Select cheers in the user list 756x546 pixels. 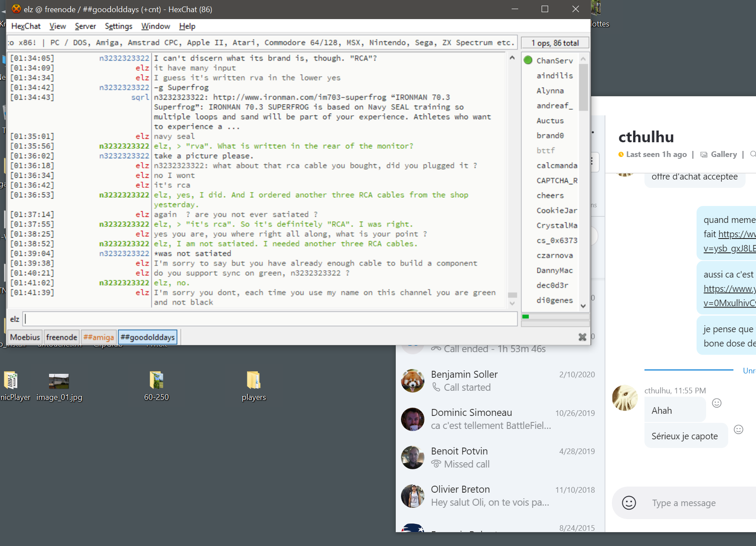550,195
